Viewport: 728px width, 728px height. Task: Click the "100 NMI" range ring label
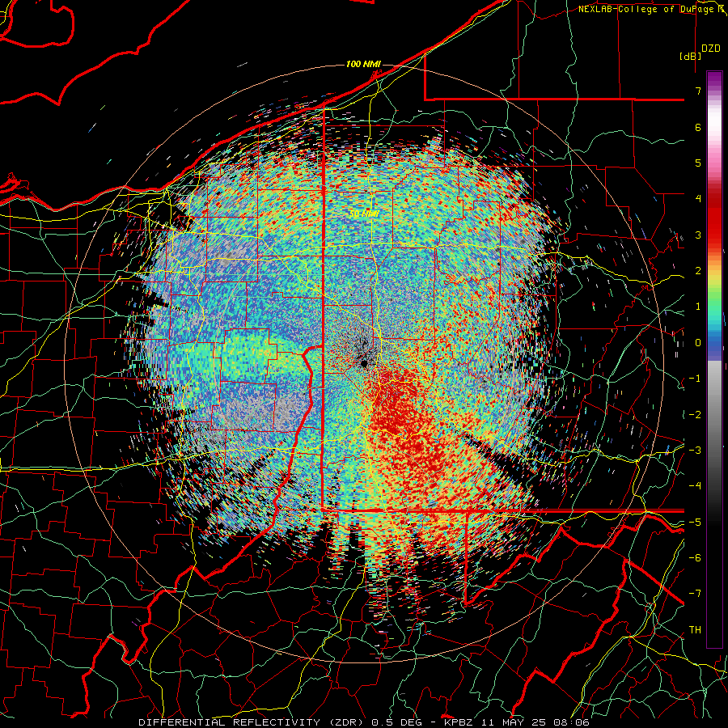click(x=363, y=64)
